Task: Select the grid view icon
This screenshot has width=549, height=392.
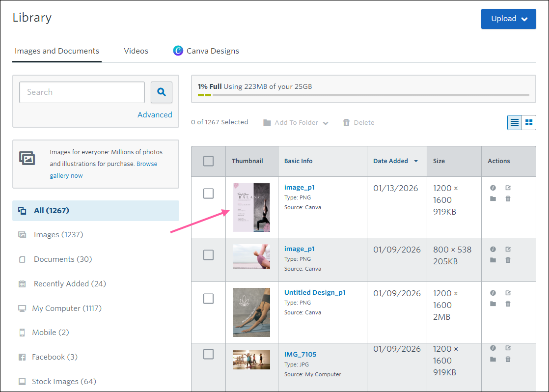Action: [529, 122]
